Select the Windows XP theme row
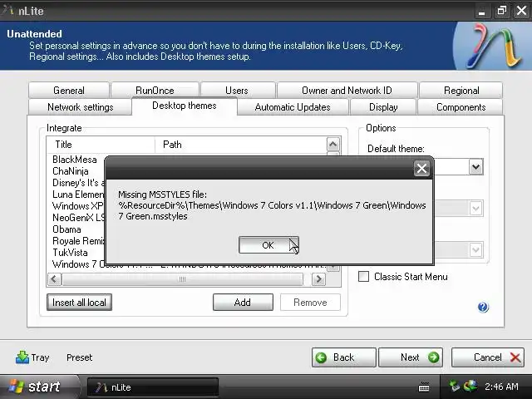This screenshot has height=399, width=532. click(79, 206)
